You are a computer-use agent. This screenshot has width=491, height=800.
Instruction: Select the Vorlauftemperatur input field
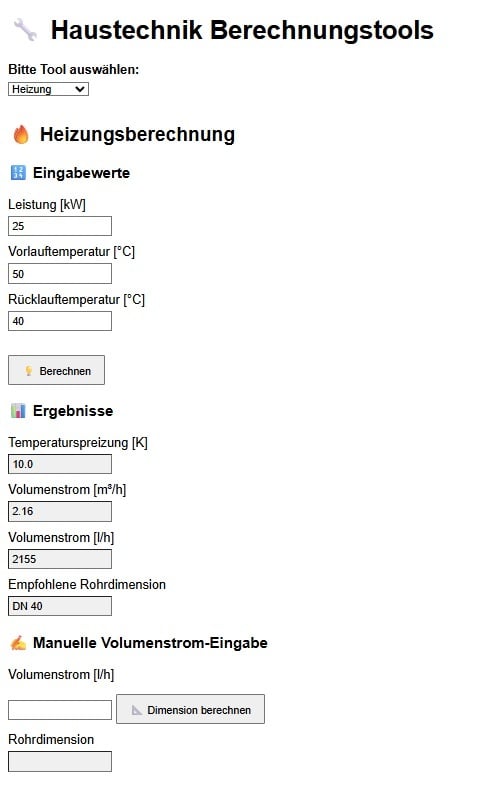point(60,274)
